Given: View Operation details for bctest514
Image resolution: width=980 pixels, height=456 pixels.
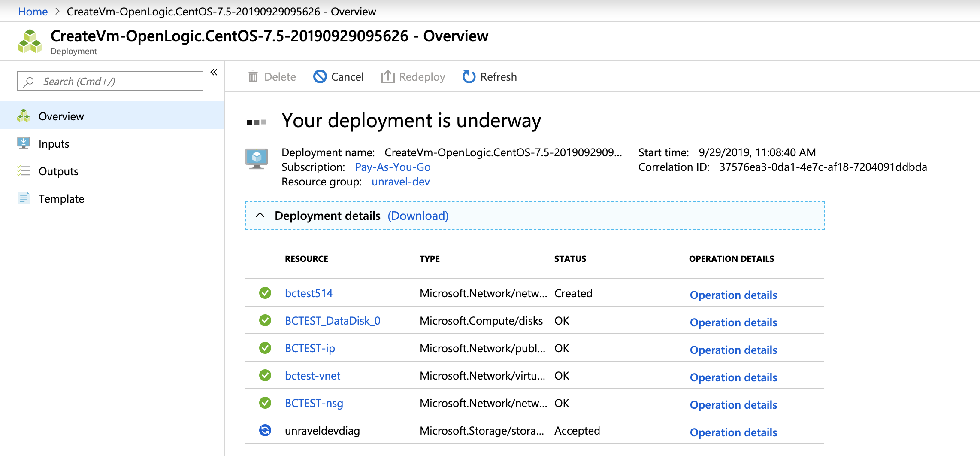Looking at the screenshot, I should click(x=733, y=295).
